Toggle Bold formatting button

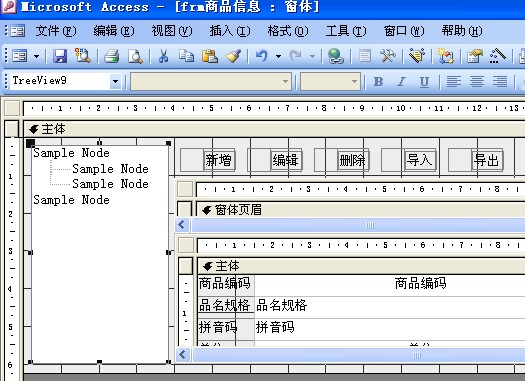(x=378, y=81)
